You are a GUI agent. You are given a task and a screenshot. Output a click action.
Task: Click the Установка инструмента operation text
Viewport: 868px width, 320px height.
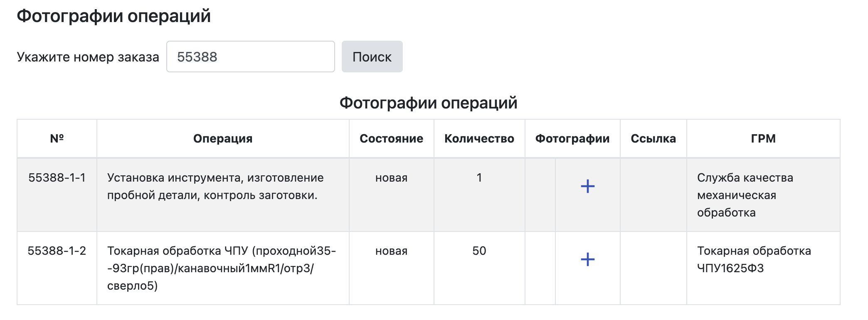(x=215, y=186)
